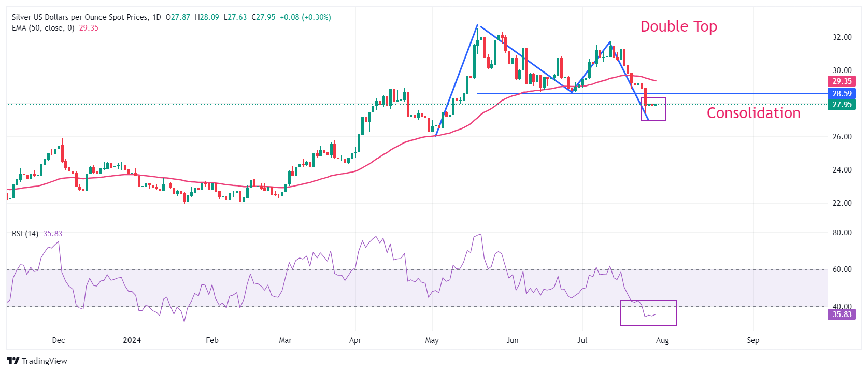The width and height of the screenshot is (868, 372).
Task: Click the May label on time axis
Action: 432,340
